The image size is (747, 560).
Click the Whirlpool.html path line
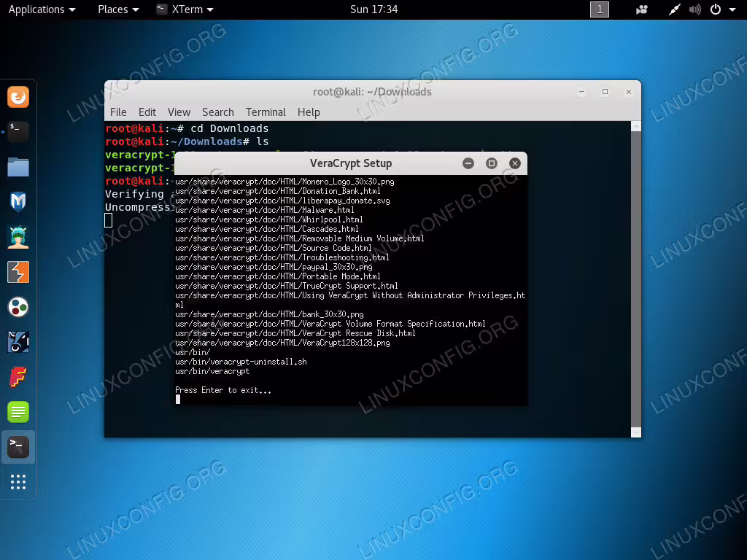pyautogui.click(x=268, y=219)
